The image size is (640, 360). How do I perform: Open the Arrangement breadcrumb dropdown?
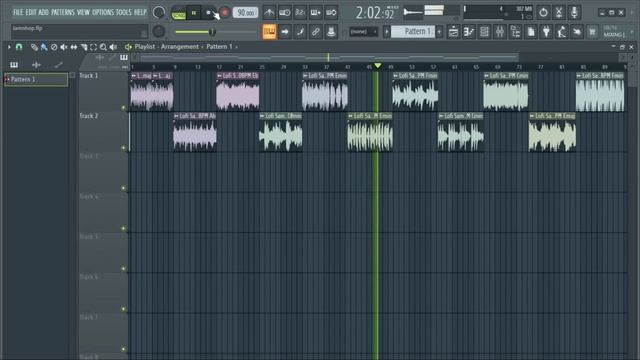[182, 47]
